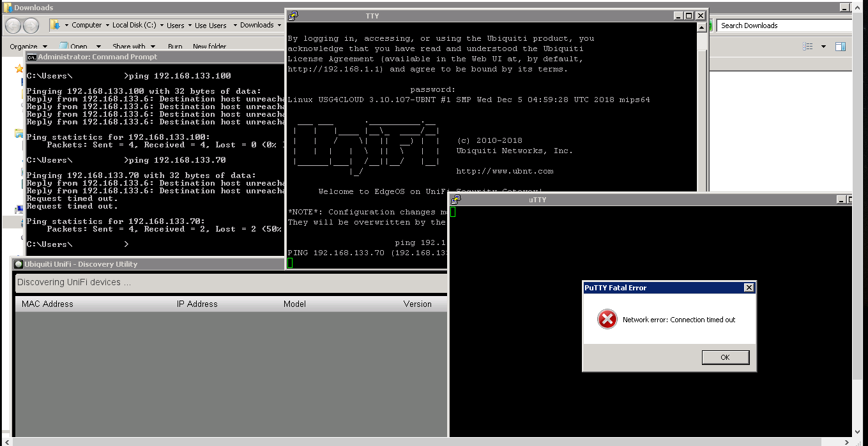This screenshot has width=868, height=446.
Task: Click the MAC Address column header
Action: (x=47, y=304)
